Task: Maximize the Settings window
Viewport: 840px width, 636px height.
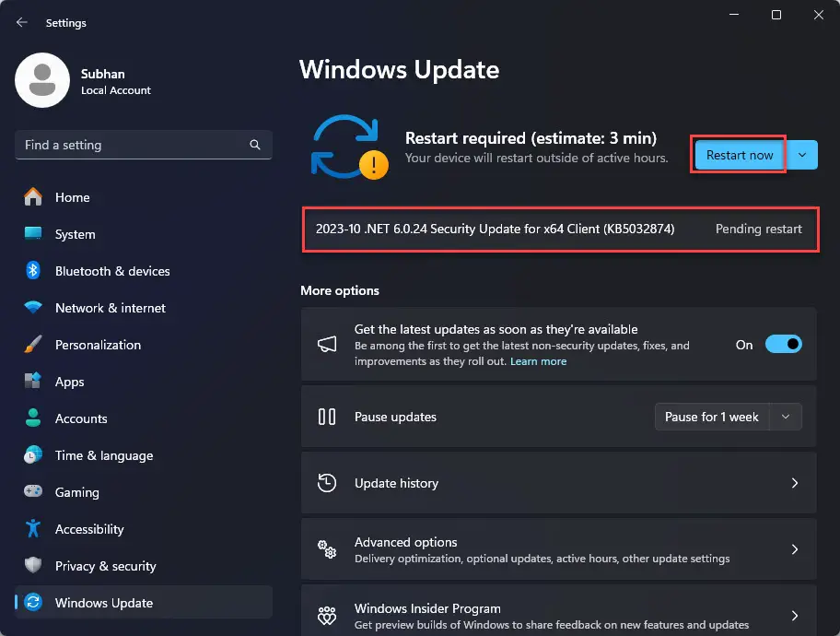Action: tap(776, 15)
